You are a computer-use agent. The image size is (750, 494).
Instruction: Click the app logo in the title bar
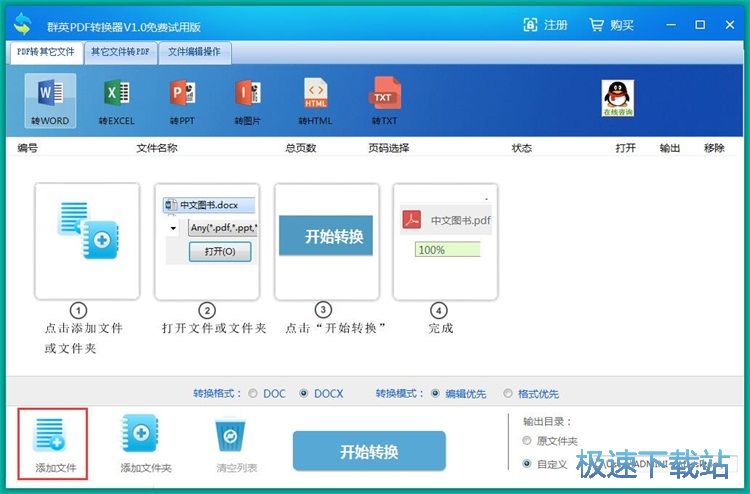[22, 24]
